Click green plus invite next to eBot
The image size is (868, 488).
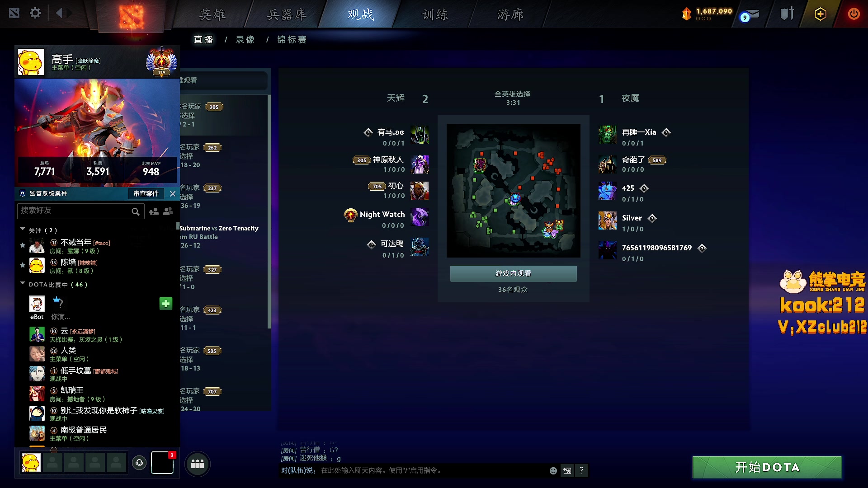click(x=166, y=304)
